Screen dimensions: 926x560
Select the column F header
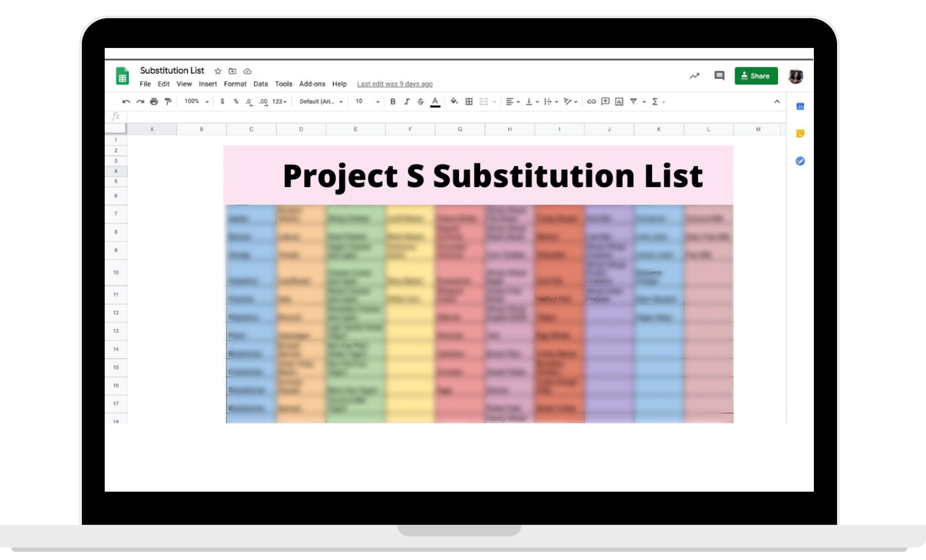410,129
